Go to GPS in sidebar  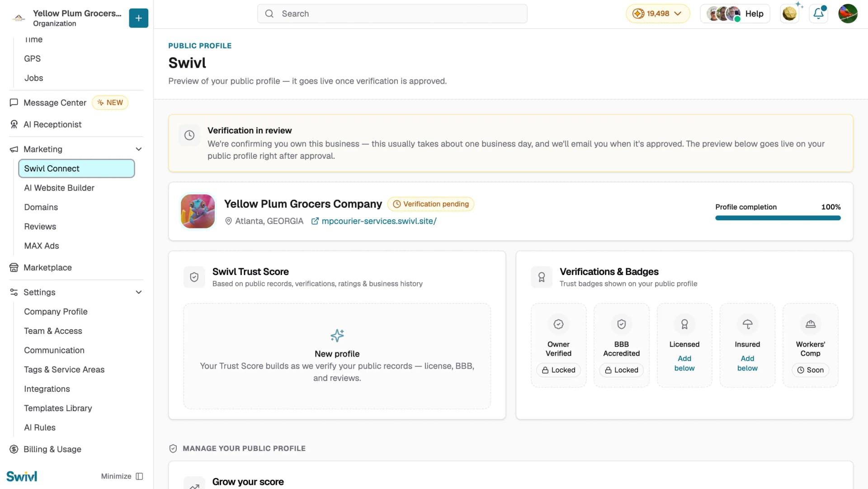pos(33,59)
